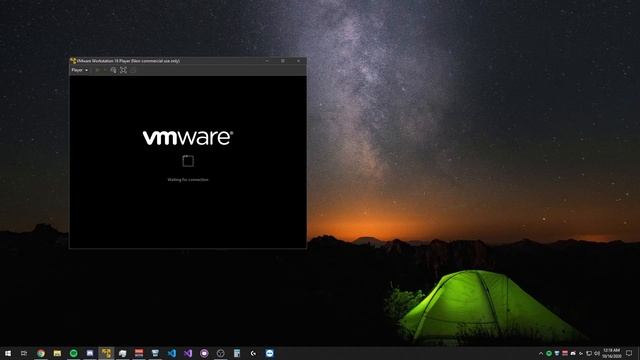This screenshot has width=640, height=360.
Task: Click the green Spotify icon in system tray
Action: pyautogui.click(x=549, y=353)
